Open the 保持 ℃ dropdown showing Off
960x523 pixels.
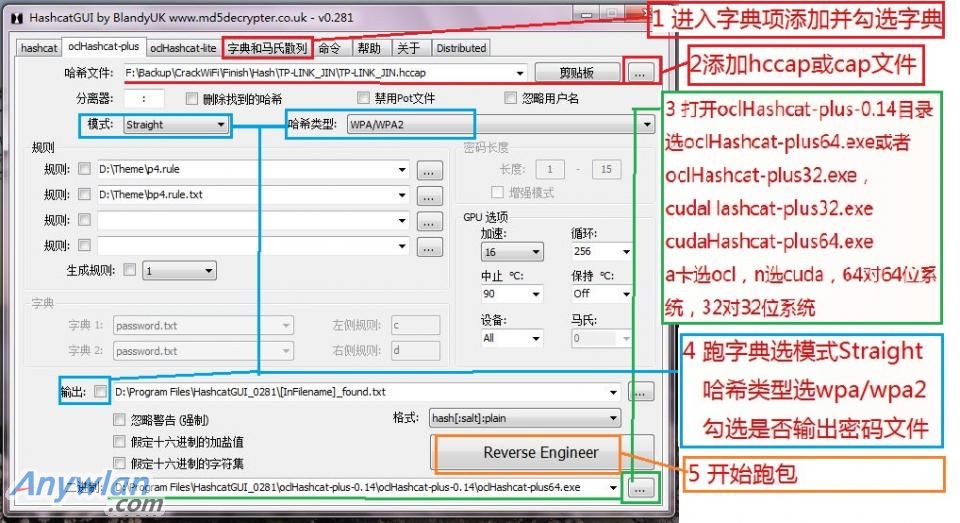coord(601,294)
